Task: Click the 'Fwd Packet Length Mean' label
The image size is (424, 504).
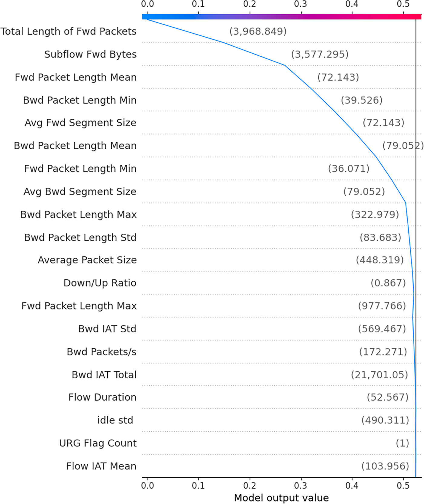Action: [x=76, y=77]
